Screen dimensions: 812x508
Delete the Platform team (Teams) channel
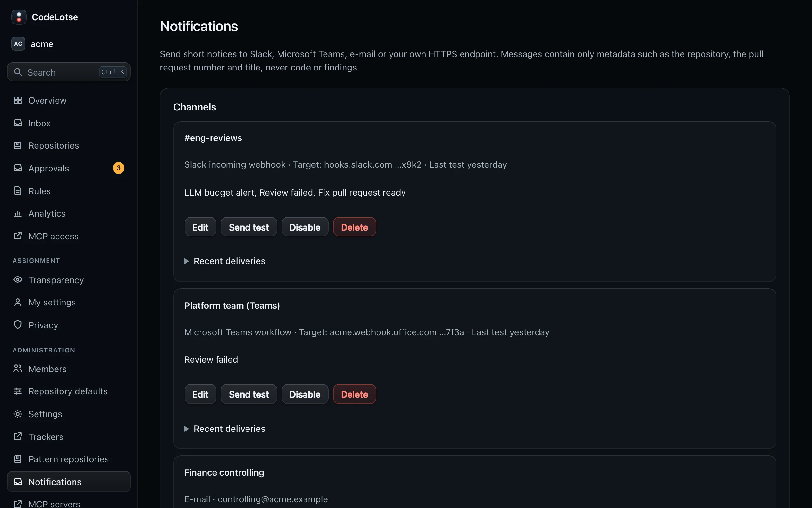pyautogui.click(x=354, y=394)
